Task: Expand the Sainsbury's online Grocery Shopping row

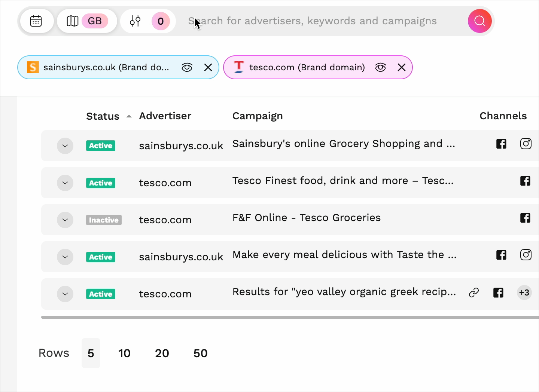Action: 65,146
